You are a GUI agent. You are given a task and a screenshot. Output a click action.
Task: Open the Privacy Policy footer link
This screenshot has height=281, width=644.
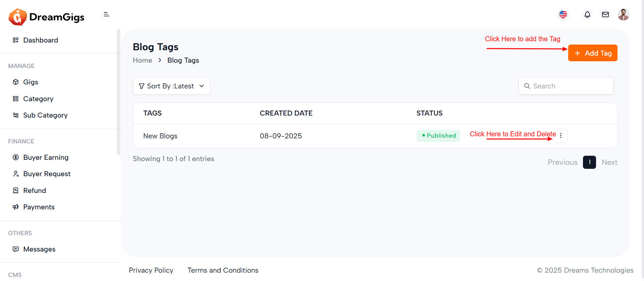coord(151,270)
